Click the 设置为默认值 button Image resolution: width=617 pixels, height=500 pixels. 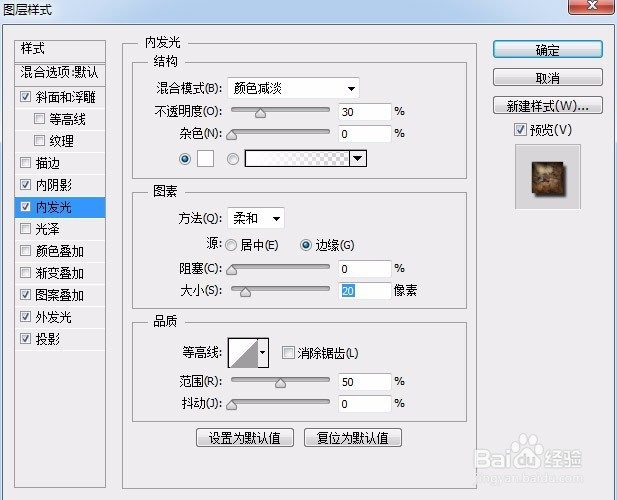pyautogui.click(x=245, y=437)
